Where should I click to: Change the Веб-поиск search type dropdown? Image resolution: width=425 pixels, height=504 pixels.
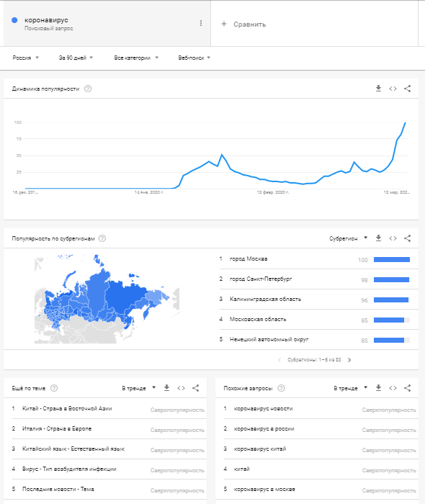[x=194, y=58]
